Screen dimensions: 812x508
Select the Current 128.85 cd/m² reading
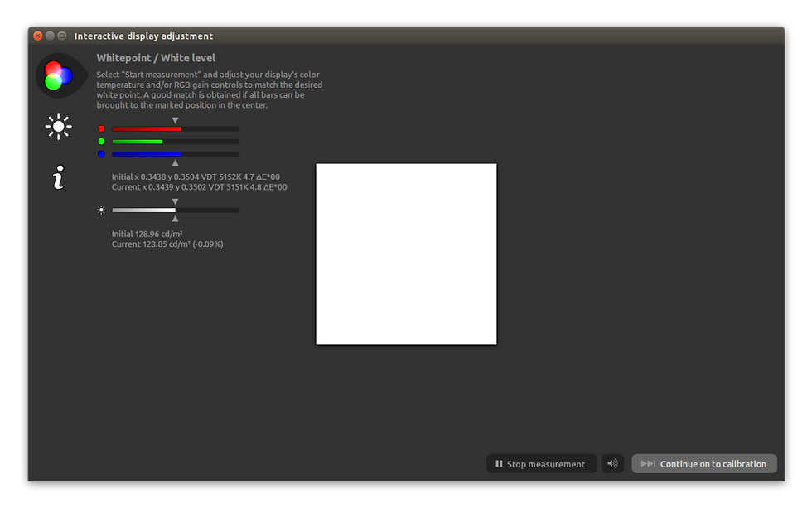(167, 244)
